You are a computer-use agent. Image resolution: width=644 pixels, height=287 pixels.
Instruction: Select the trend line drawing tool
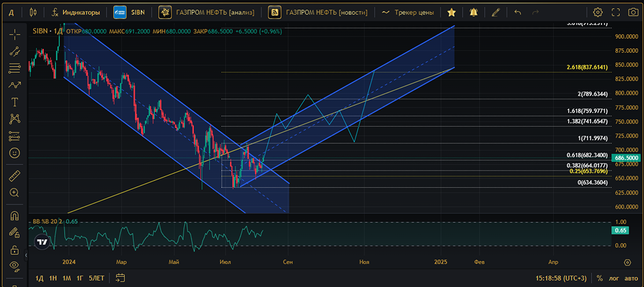tap(15, 51)
